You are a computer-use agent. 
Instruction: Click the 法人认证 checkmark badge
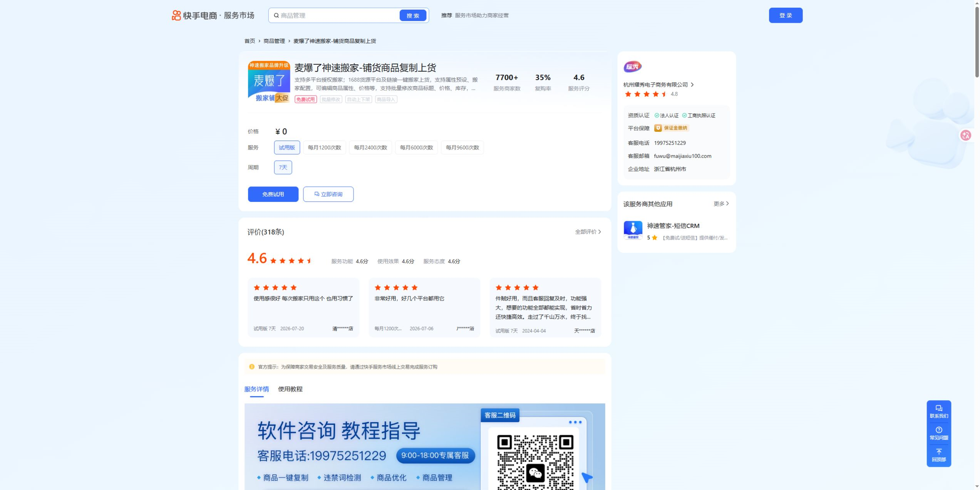666,116
